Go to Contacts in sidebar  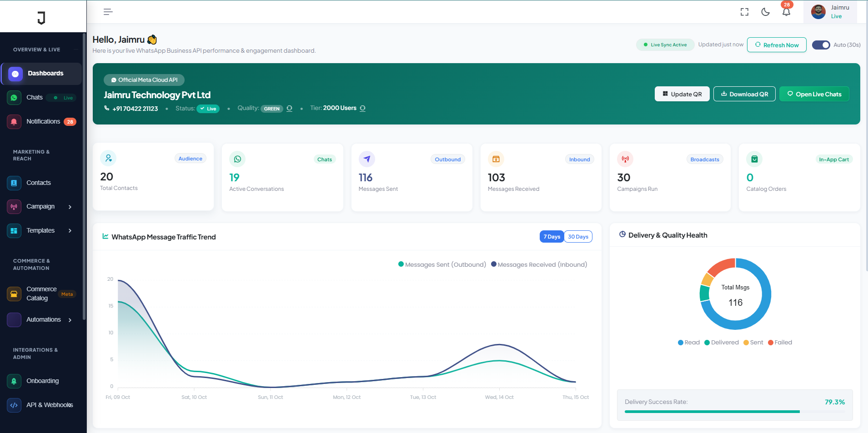point(41,183)
